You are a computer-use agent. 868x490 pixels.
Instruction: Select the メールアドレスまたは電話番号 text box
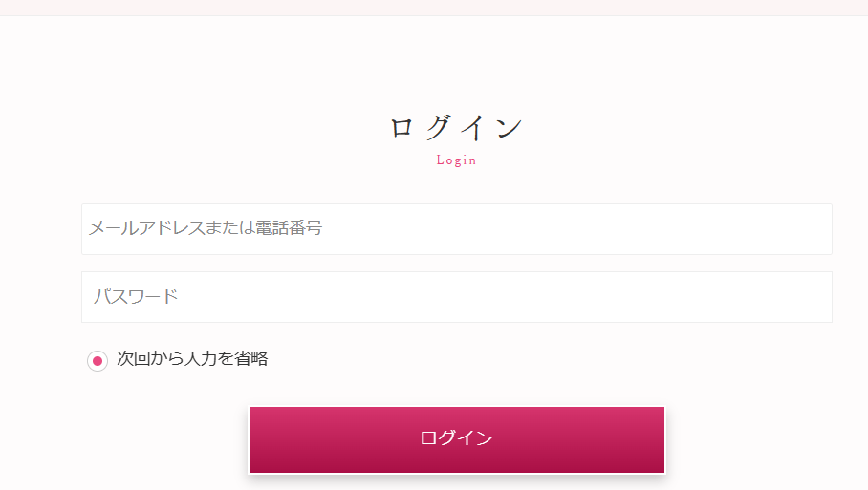click(456, 229)
